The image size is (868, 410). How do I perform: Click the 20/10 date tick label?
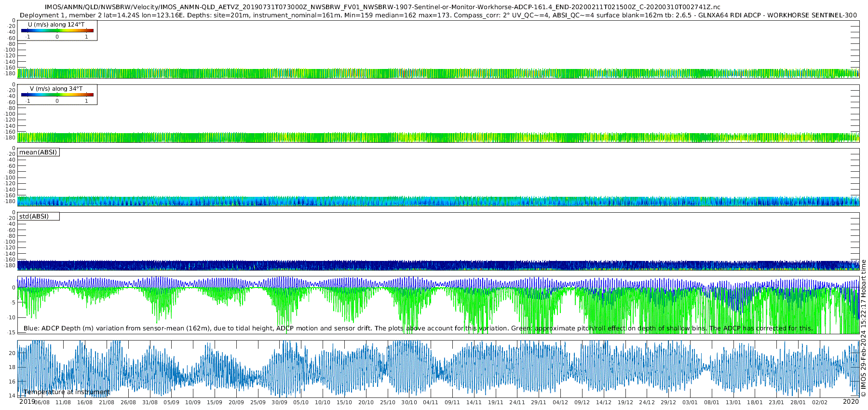pos(366,402)
